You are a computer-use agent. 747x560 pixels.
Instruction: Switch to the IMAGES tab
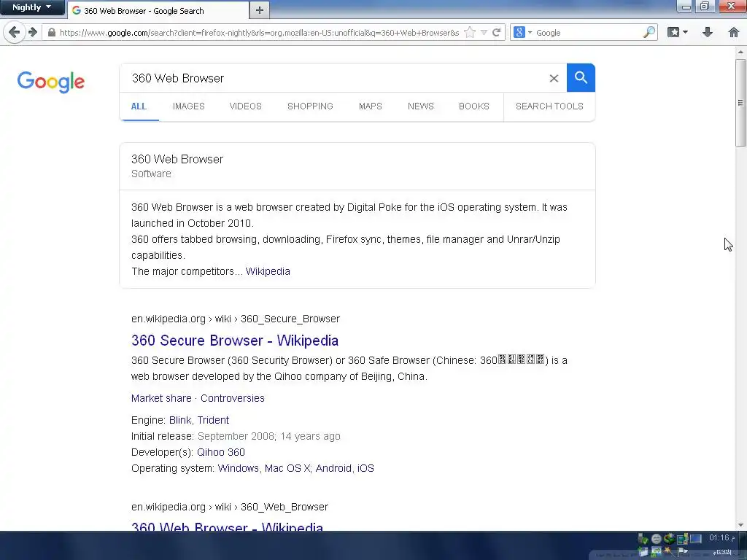[189, 106]
